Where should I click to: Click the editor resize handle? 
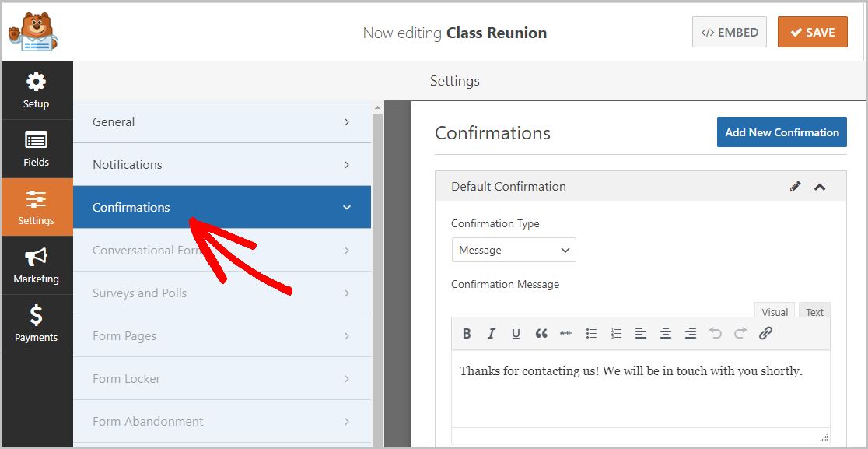click(824, 437)
